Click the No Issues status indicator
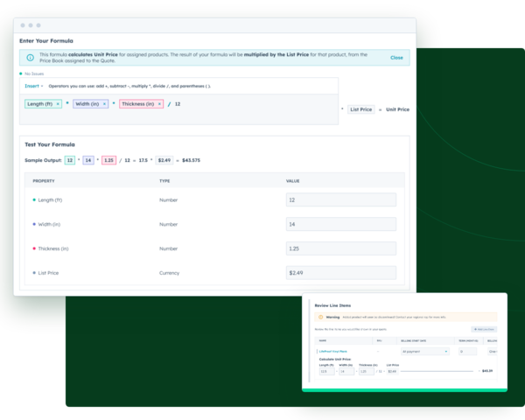 (x=31, y=73)
